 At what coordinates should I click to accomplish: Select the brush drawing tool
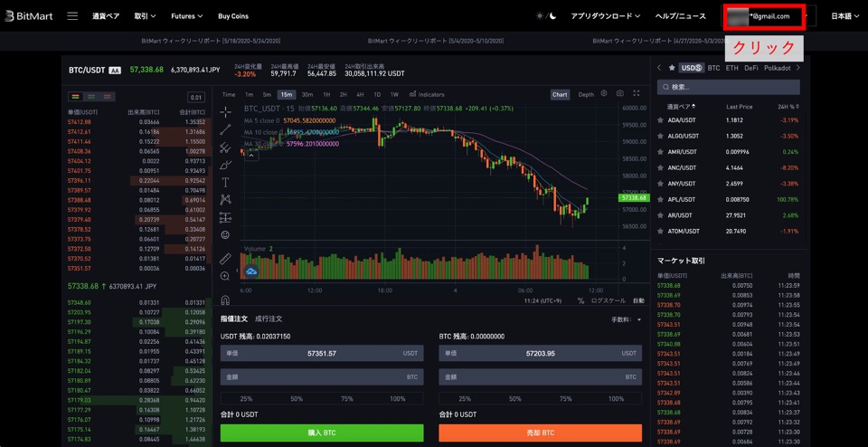tap(226, 165)
